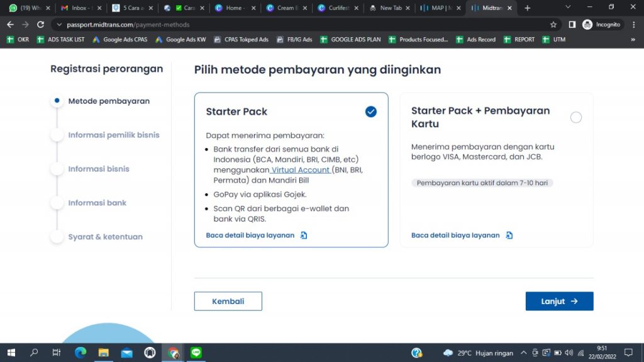Click browser back arrow
644x362 pixels.
pos(10,25)
